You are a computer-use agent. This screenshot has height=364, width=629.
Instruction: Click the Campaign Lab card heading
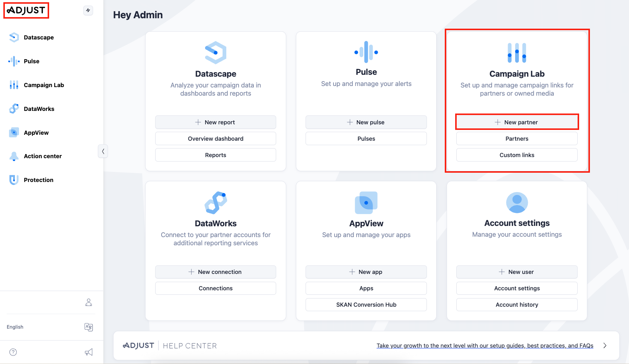(517, 74)
